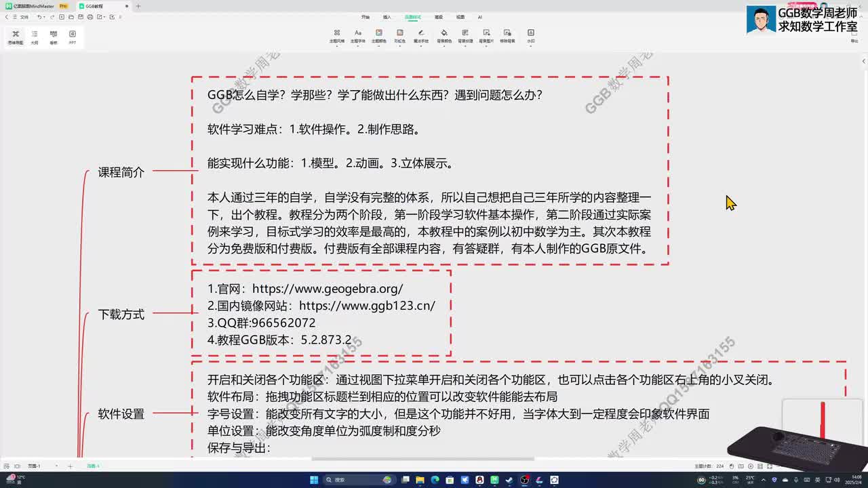The height and width of the screenshot is (488, 868).
Task: Switch to the 大纲 outline view
Action: (35, 37)
